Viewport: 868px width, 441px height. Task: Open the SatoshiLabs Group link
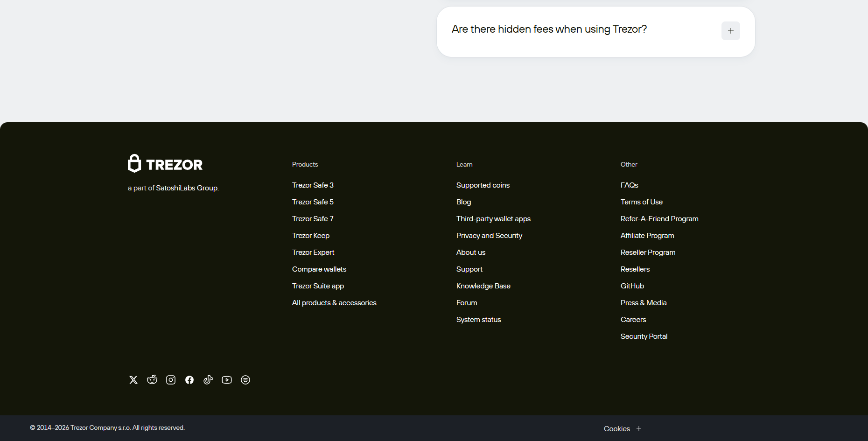187,188
